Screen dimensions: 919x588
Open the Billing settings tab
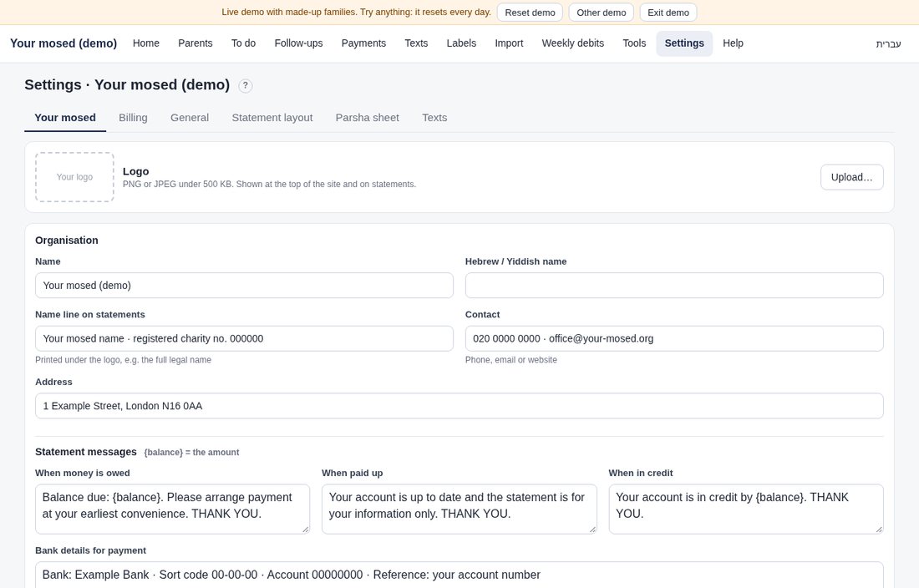click(x=133, y=118)
